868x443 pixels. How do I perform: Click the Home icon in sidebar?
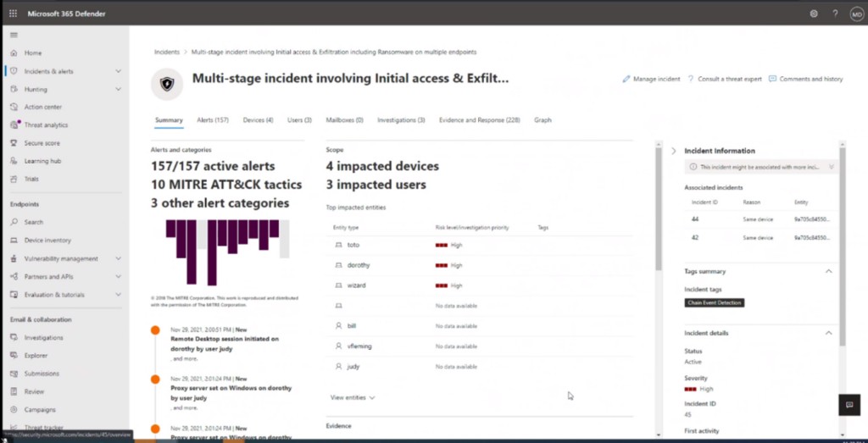point(14,53)
